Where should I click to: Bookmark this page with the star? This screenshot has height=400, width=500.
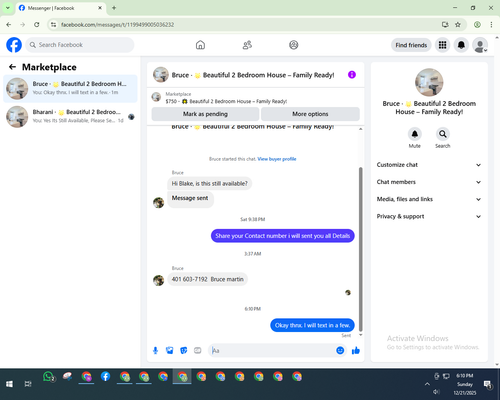click(x=458, y=25)
